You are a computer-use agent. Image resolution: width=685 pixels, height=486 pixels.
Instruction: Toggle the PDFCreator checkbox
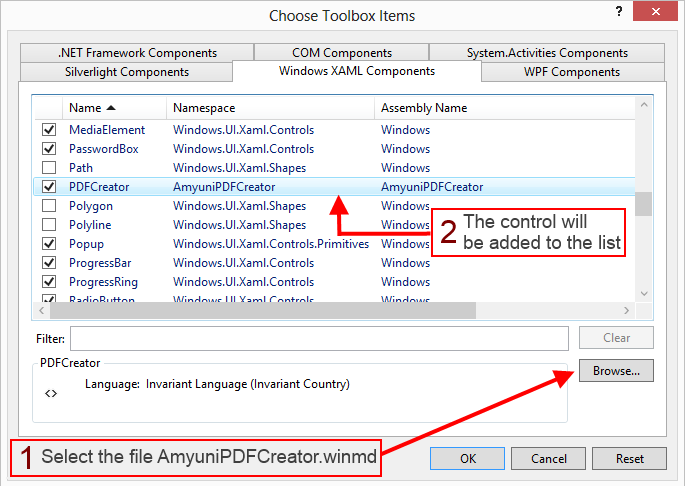[49, 187]
